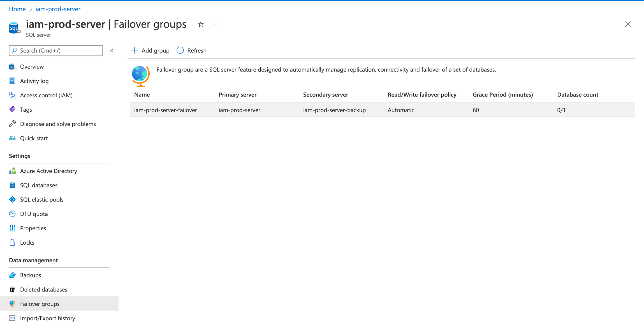Image resolution: width=644 pixels, height=333 pixels.
Task: Sort by the Name column header
Action: [x=142, y=95]
